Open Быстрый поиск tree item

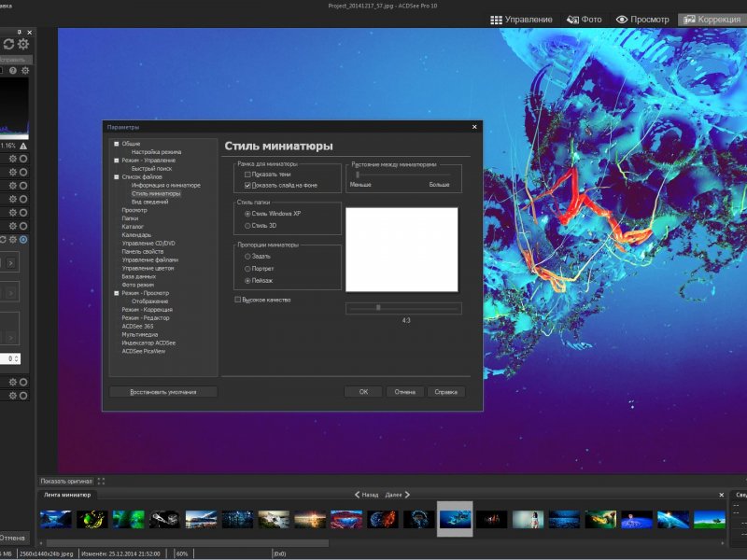151,169
